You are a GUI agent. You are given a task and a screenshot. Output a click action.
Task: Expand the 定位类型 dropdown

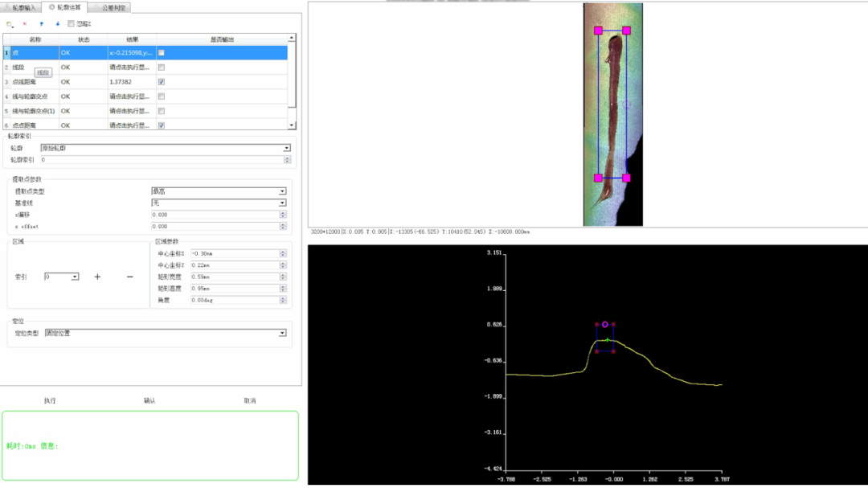(x=164, y=333)
